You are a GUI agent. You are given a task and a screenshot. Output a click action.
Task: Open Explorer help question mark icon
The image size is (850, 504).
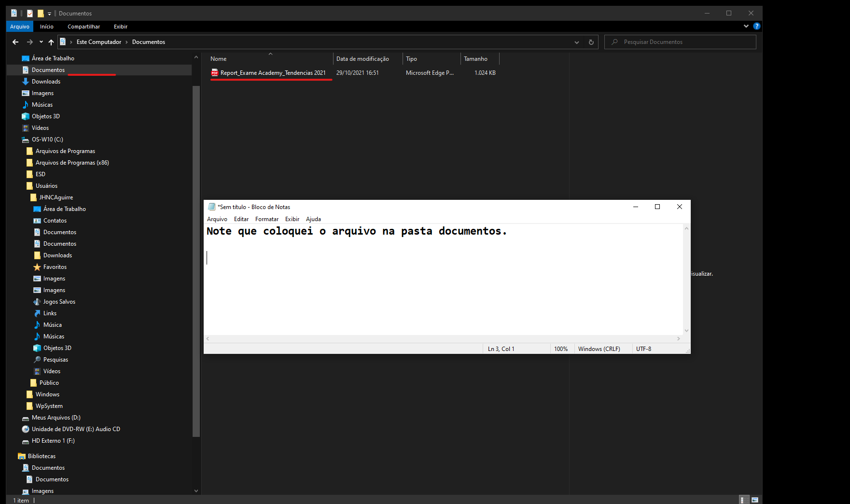coord(757,26)
